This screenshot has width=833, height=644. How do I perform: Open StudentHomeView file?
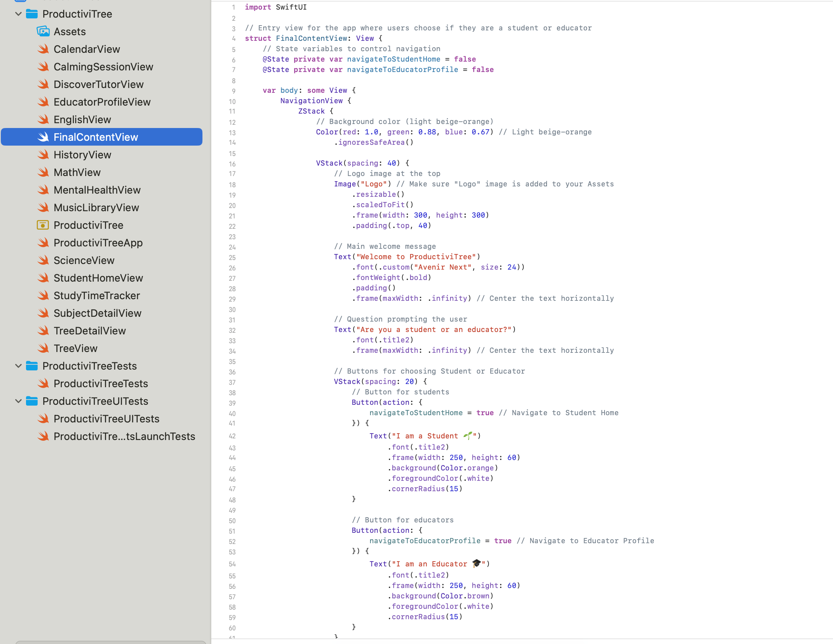click(98, 278)
